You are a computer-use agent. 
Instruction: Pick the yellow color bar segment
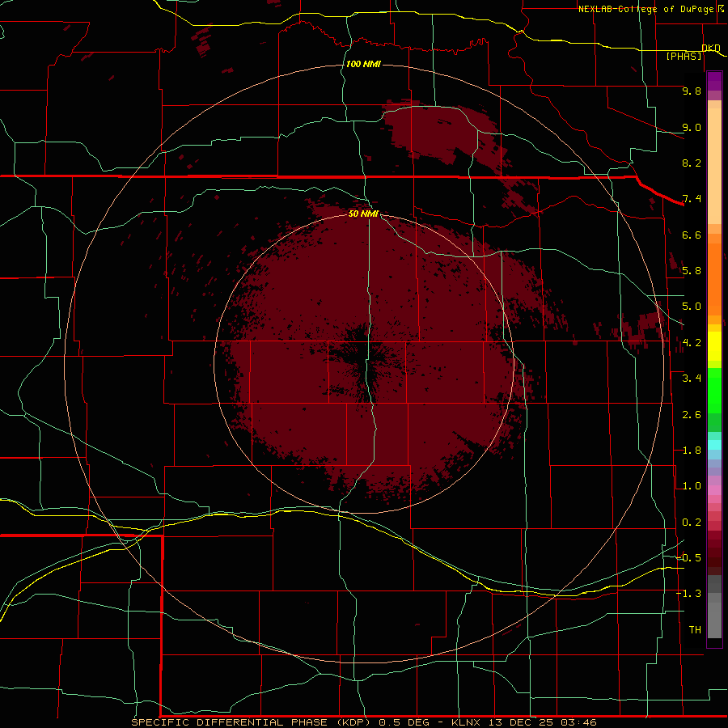[714, 346]
